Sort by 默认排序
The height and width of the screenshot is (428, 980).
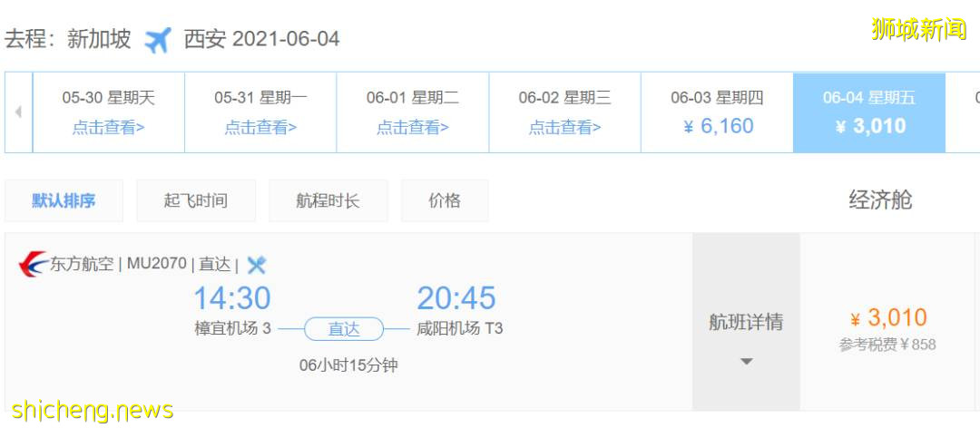pyautogui.click(x=64, y=200)
